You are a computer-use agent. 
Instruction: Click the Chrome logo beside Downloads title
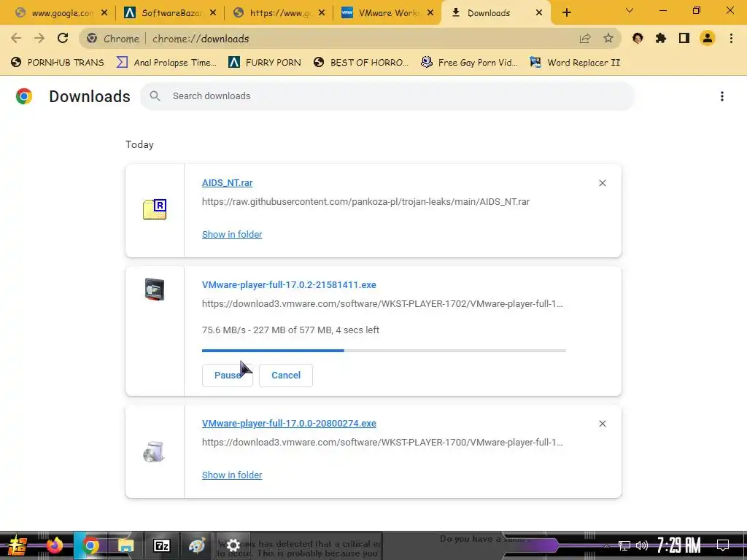tap(24, 96)
